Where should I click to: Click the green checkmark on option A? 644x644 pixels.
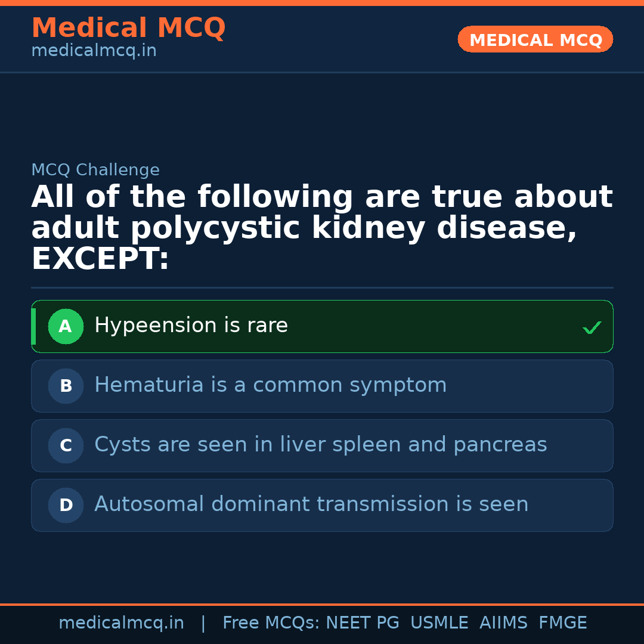[592, 327]
